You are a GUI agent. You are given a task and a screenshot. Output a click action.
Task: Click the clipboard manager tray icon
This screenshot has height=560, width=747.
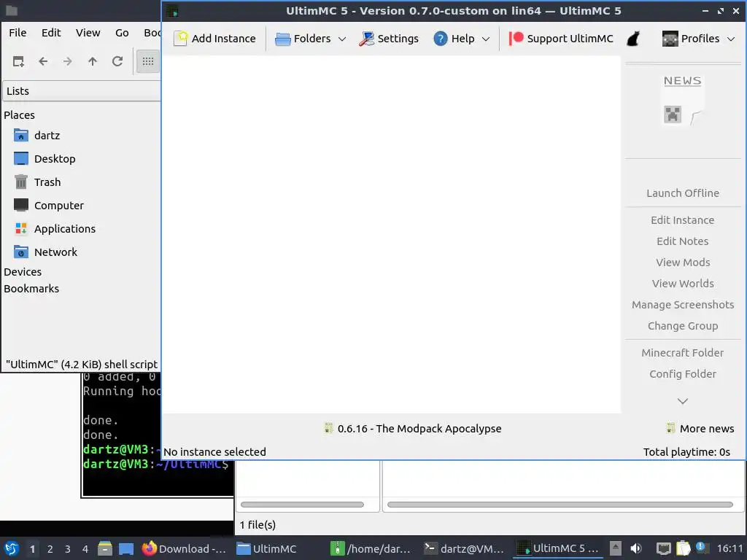pos(683,548)
